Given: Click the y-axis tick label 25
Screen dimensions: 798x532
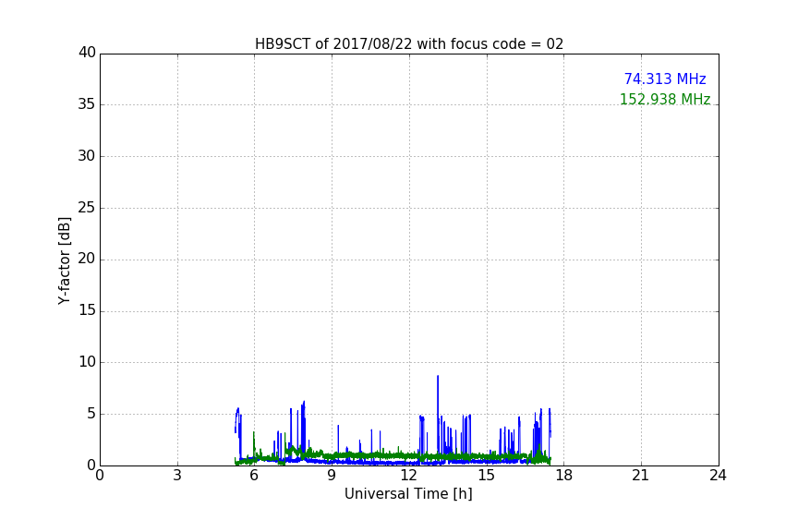Looking at the screenshot, I should (87, 207).
